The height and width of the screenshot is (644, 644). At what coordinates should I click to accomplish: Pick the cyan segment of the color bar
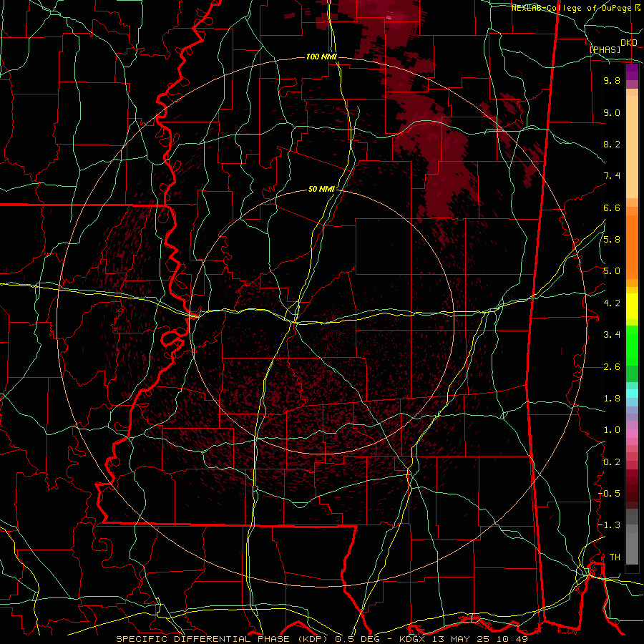coord(632,394)
